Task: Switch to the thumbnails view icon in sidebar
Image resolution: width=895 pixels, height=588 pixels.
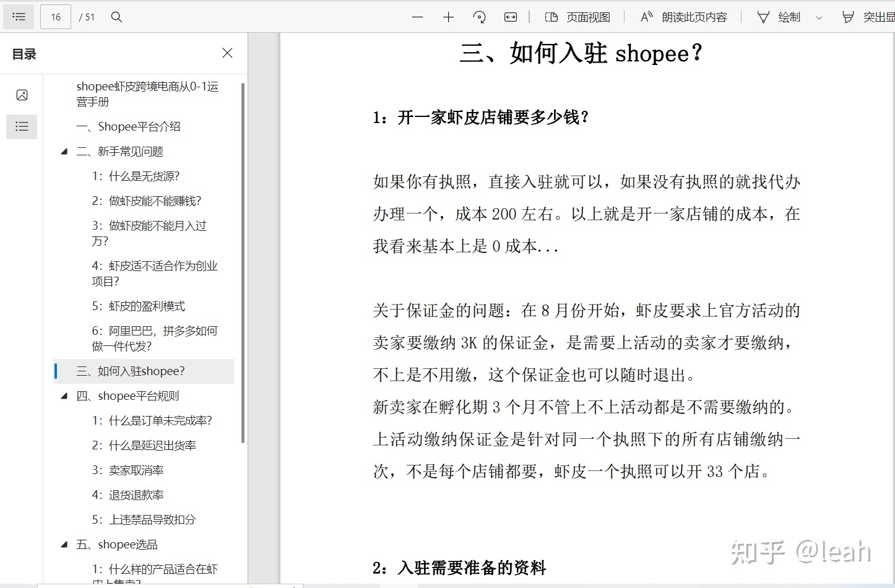Action: point(22,95)
